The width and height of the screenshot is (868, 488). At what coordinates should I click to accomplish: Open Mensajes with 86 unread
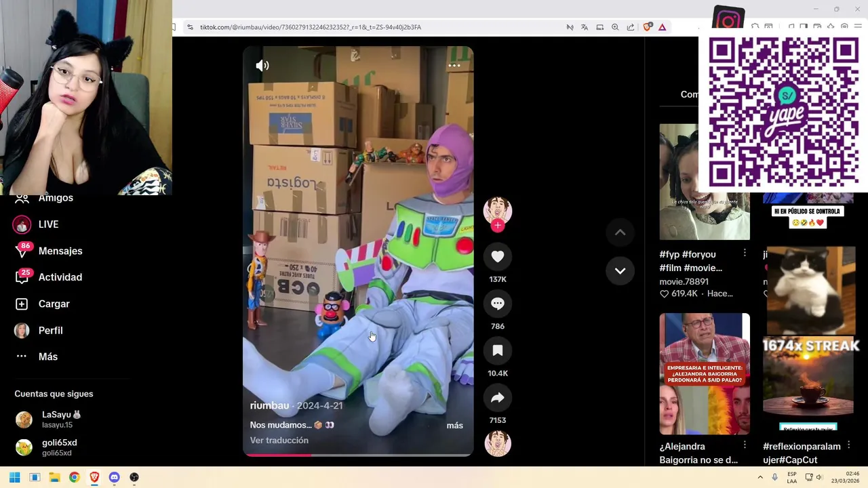(x=60, y=251)
